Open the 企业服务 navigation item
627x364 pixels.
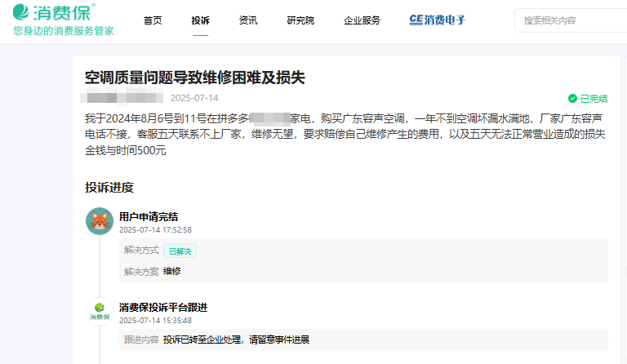click(362, 20)
